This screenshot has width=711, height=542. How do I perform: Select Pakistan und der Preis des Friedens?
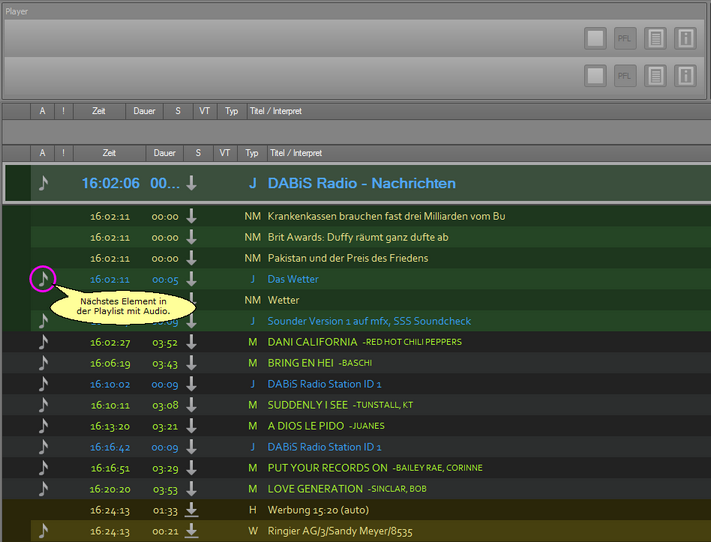pos(348,258)
